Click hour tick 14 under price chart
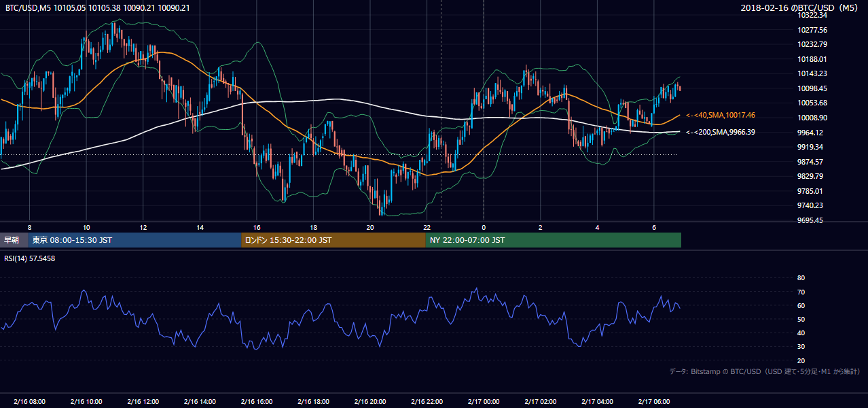This screenshot has height=408, width=868. pyautogui.click(x=200, y=227)
